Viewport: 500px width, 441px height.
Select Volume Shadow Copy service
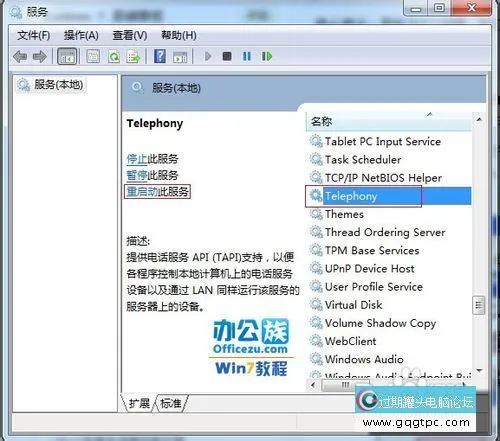coord(389,323)
